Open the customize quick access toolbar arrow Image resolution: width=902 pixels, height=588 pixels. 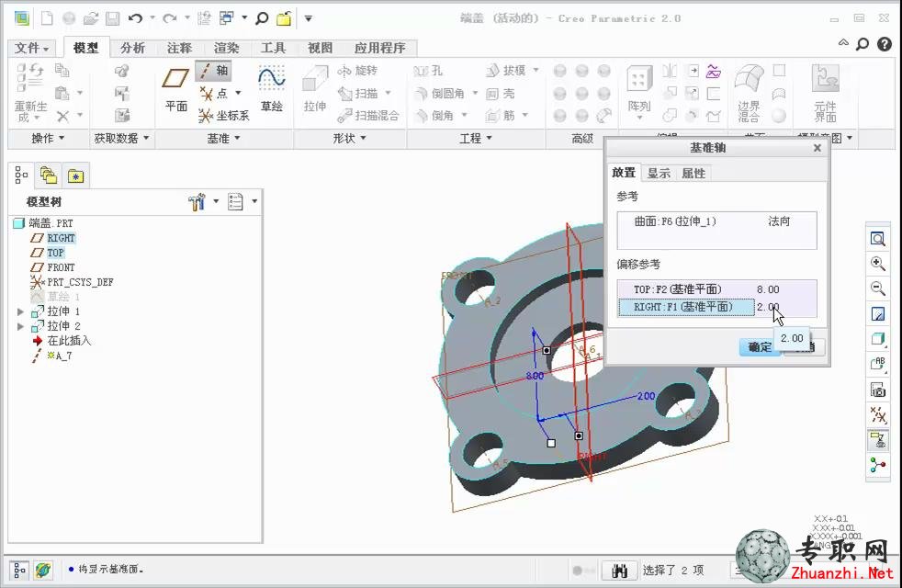[x=309, y=18]
